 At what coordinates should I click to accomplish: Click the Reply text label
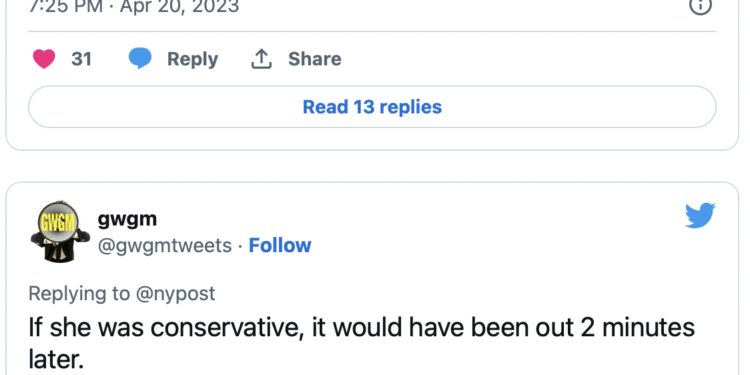point(192,59)
